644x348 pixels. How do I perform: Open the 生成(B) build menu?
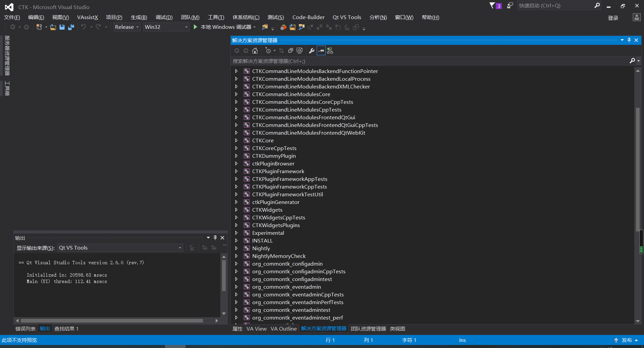(x=139, y=17)
